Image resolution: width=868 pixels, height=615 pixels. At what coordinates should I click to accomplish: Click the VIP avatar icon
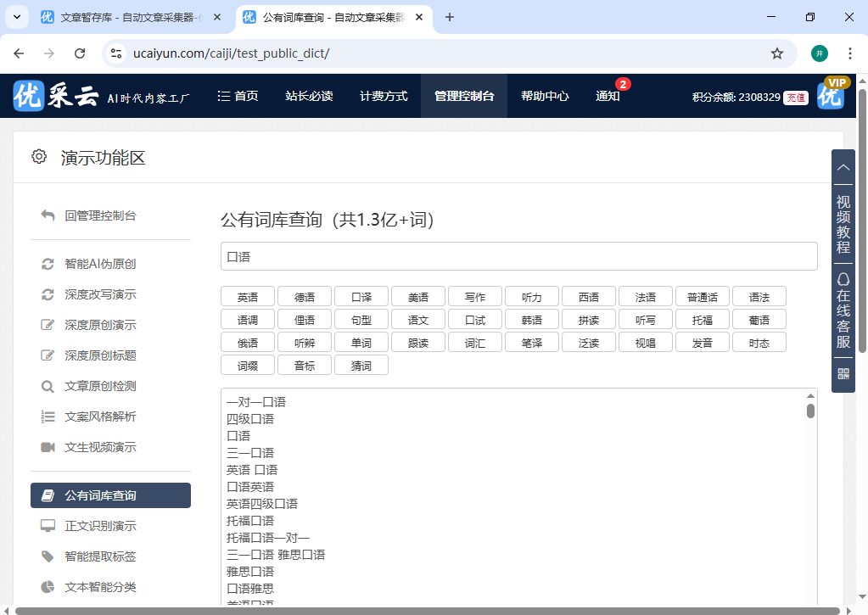(831, 96)
